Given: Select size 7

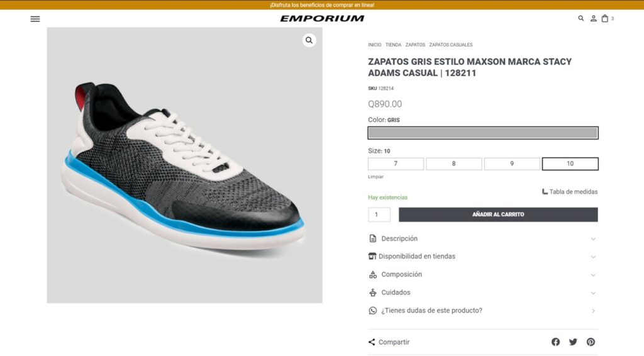Looking at the screenshot, I should point(396,164).
